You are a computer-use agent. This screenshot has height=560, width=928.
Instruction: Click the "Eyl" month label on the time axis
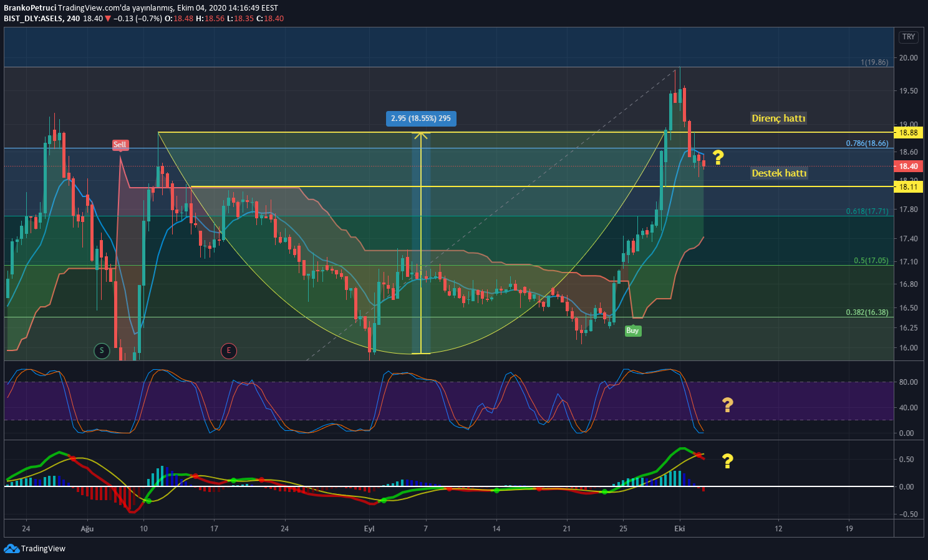[x=369, y=529]
